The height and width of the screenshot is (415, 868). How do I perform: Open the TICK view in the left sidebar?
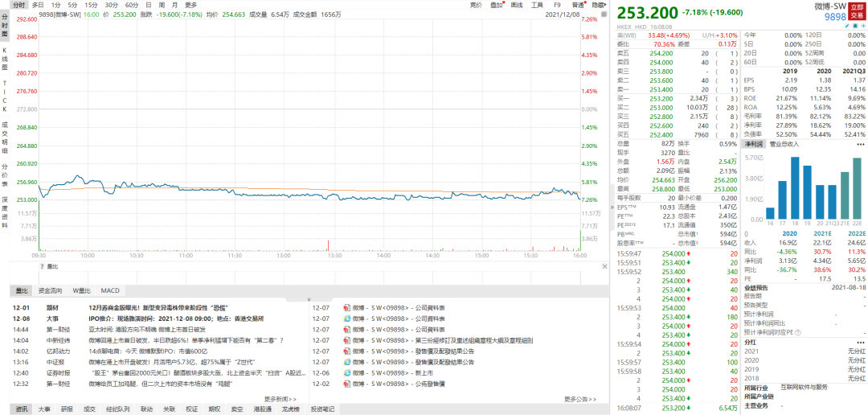5,97
